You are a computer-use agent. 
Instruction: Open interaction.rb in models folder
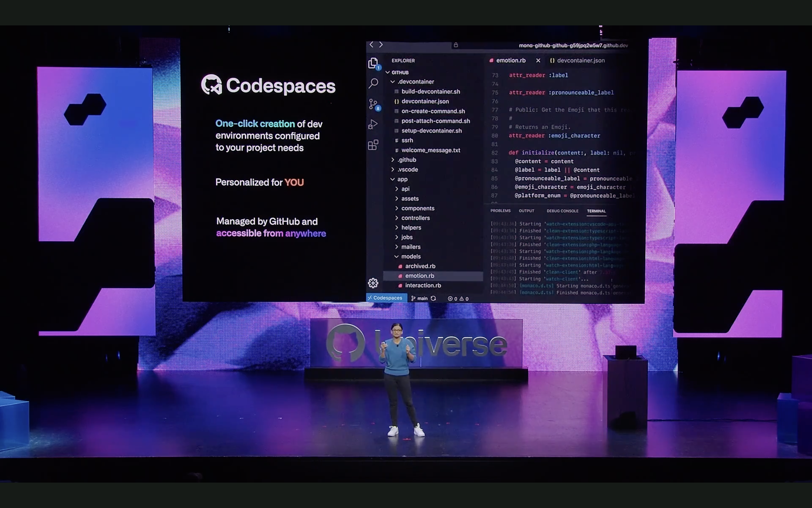click(x=420, y=285)
